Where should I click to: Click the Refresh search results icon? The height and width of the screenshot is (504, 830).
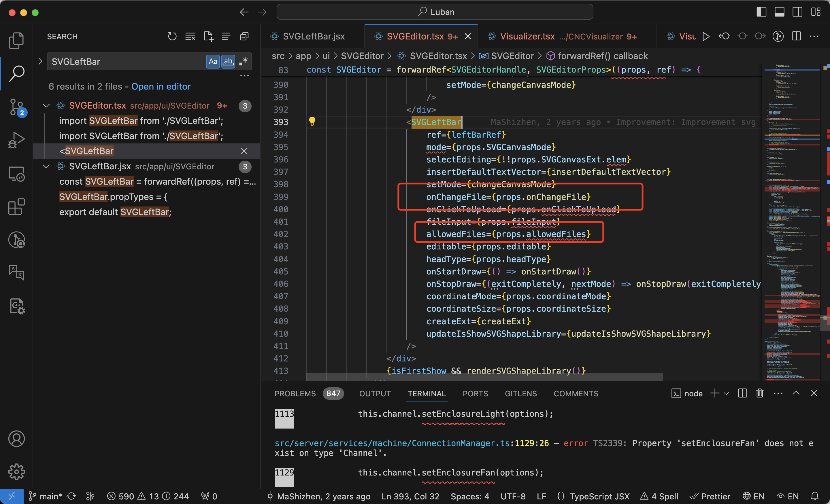pyautogui.click(x=172, y=36)
